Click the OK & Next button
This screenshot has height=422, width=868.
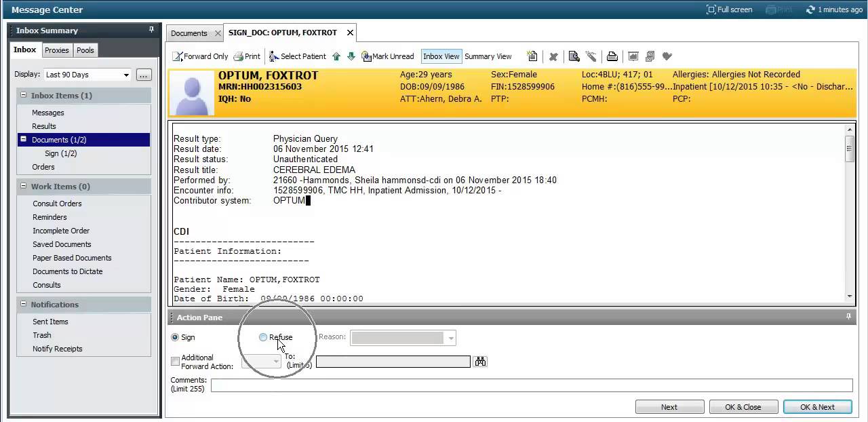click(x=818, y=407)
